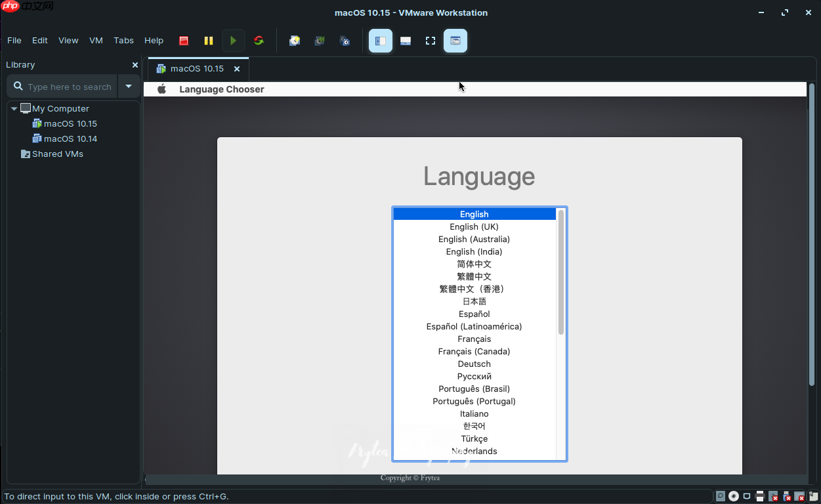Enter full screen mode
This screenshot has width=821, height=504.
click(x=431, y=41)
